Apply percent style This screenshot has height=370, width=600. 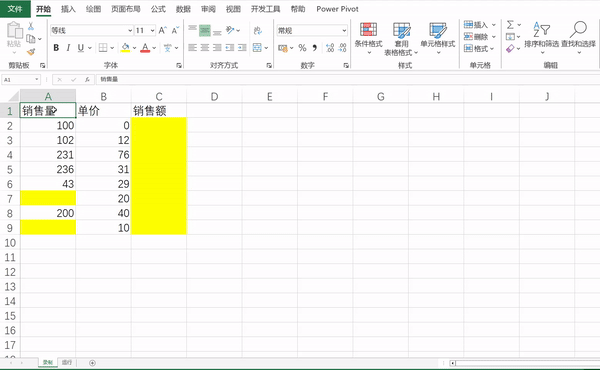302,48
